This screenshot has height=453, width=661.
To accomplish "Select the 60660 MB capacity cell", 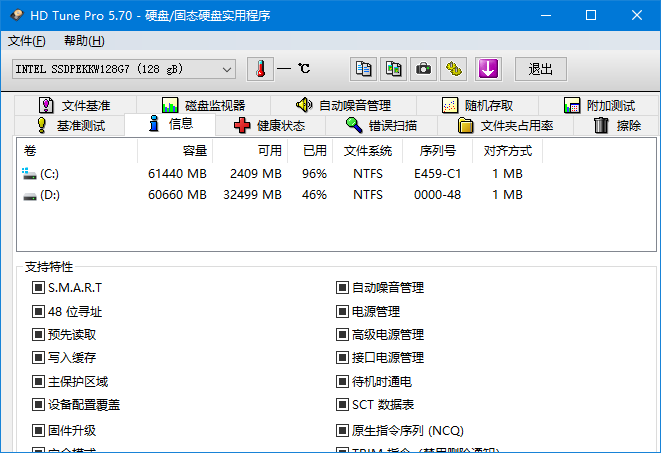I will (177, 195).
